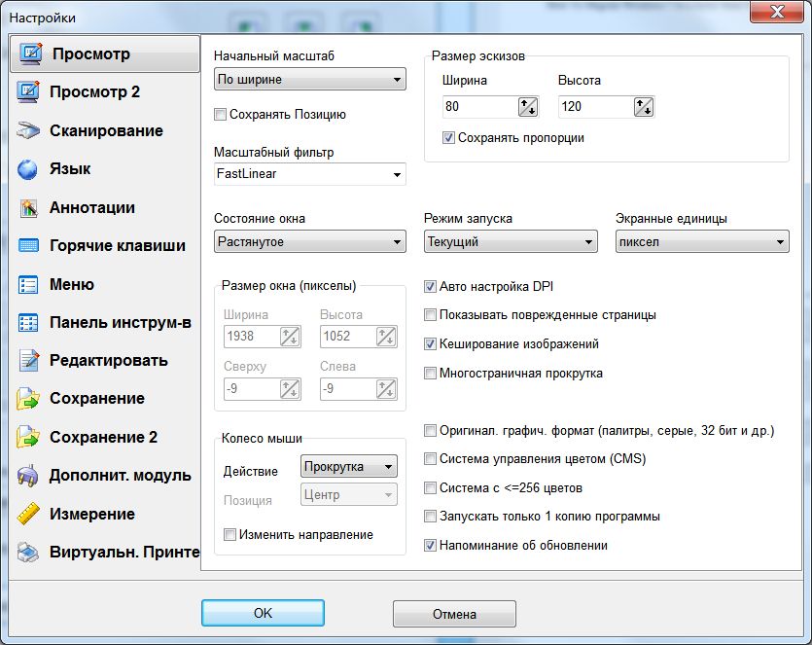Toggle Многостраничная прокрутка checkbox
The height and width of the screenshot is (645, 812).
coord(431,373)
